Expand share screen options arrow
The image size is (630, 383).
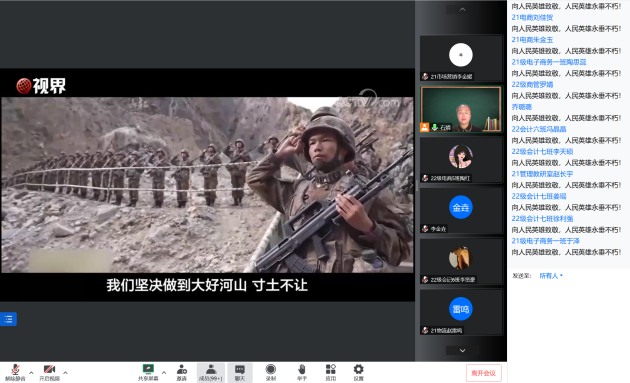click(164, 373)
